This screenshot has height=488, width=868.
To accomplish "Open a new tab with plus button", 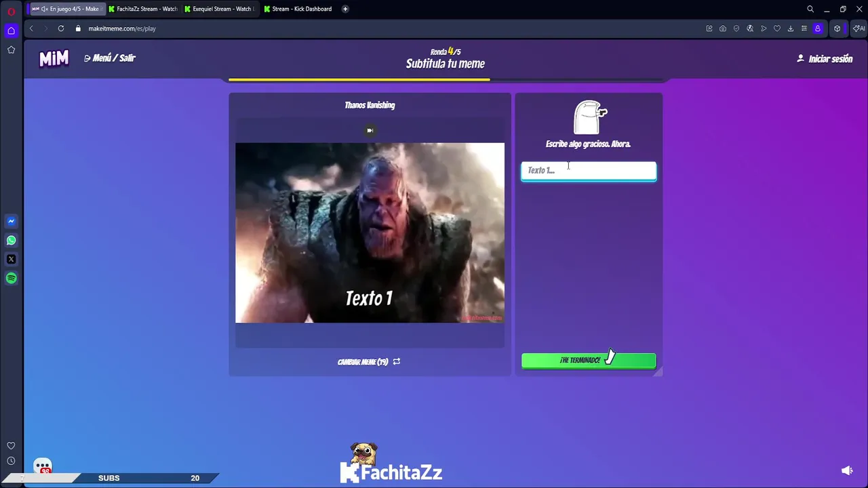I will (345, 9).
